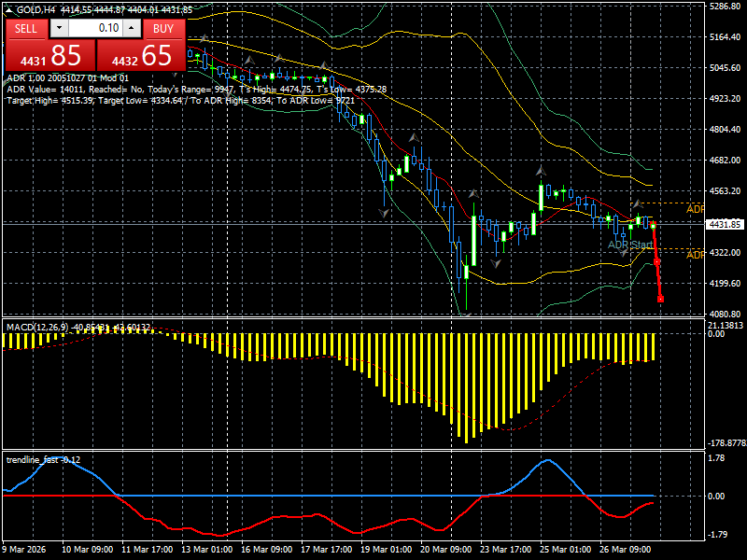
Task: Click the '13 Mar 01:00' time label
Action: point(206,549)
